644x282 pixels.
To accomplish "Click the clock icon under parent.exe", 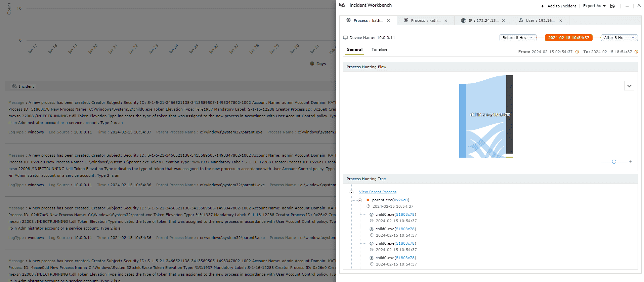I will (x=368, y=206).
